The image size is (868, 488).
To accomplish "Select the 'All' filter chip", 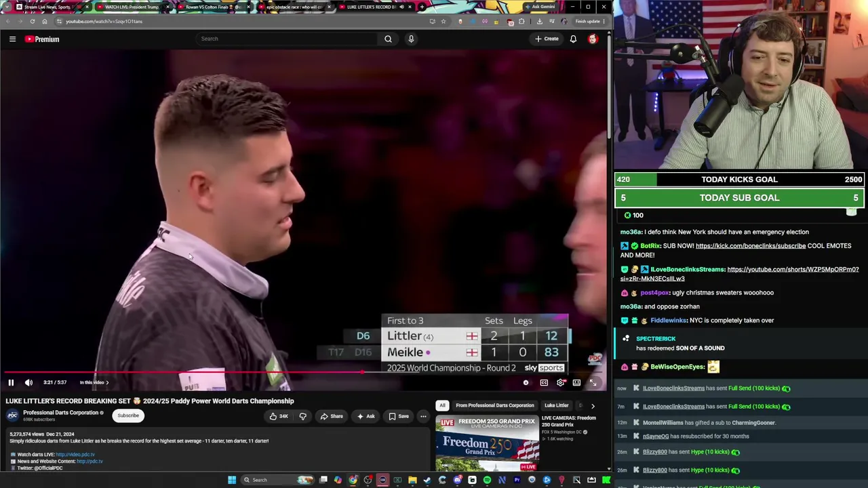I will [x=442, y=405].
